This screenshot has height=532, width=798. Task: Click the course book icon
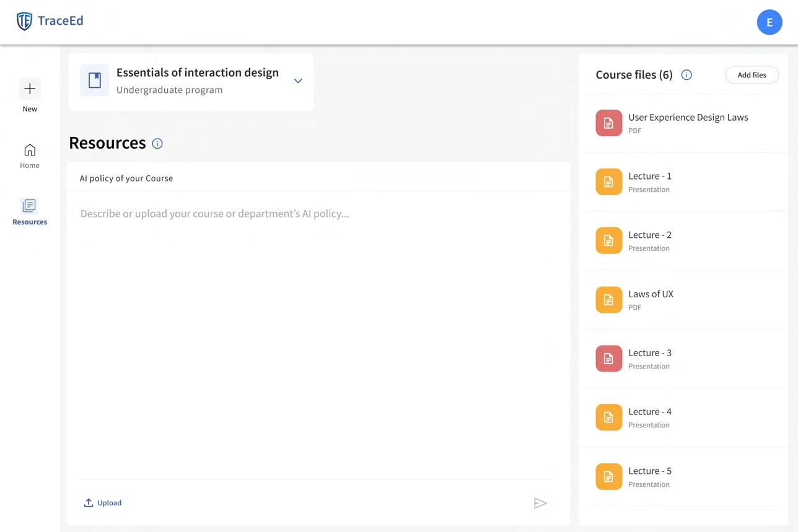pos(95,81)
